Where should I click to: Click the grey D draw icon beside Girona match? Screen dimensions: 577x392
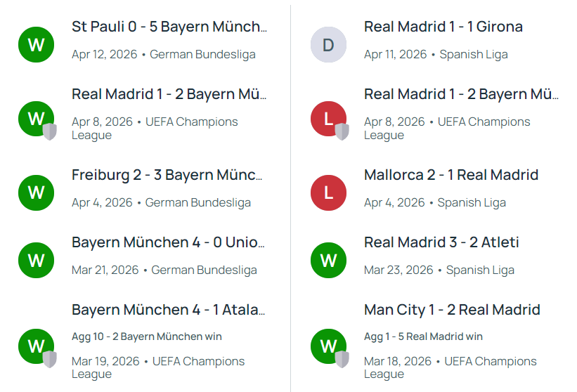(328, 45)
